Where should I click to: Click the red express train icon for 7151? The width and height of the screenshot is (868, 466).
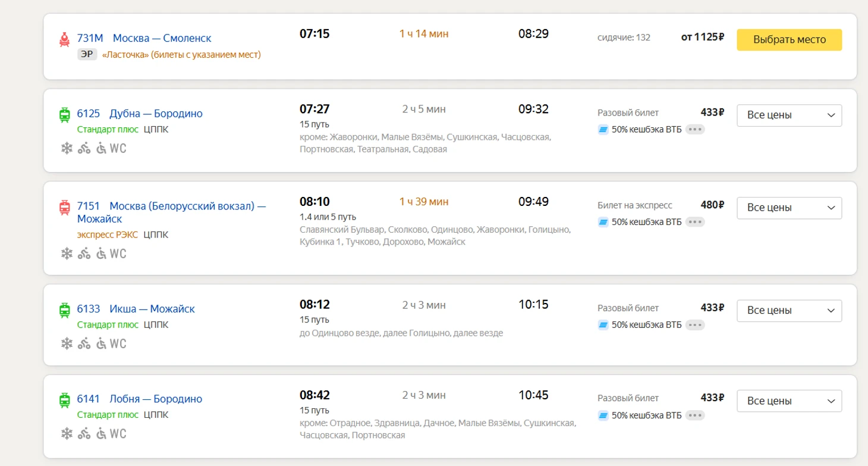coord(64,207)
